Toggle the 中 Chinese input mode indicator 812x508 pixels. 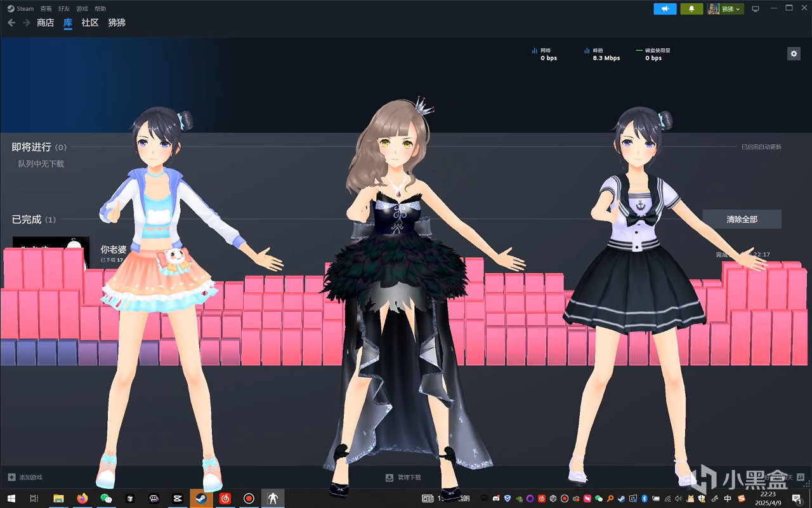(x=728, y=498)
